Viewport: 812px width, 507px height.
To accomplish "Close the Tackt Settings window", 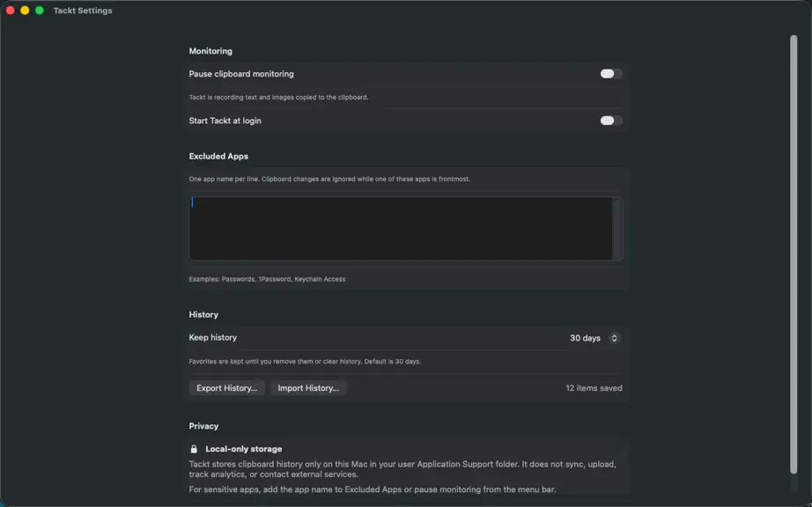I will 10,11.
